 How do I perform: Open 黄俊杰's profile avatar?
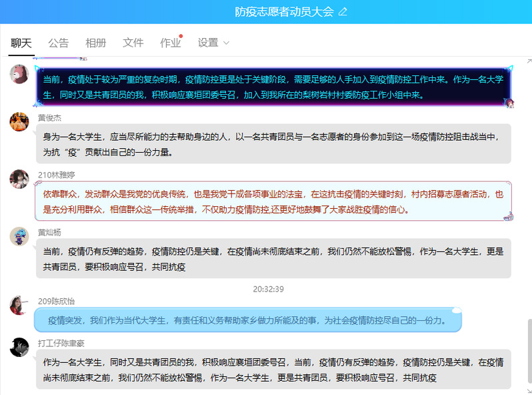(x=19, y=122)
